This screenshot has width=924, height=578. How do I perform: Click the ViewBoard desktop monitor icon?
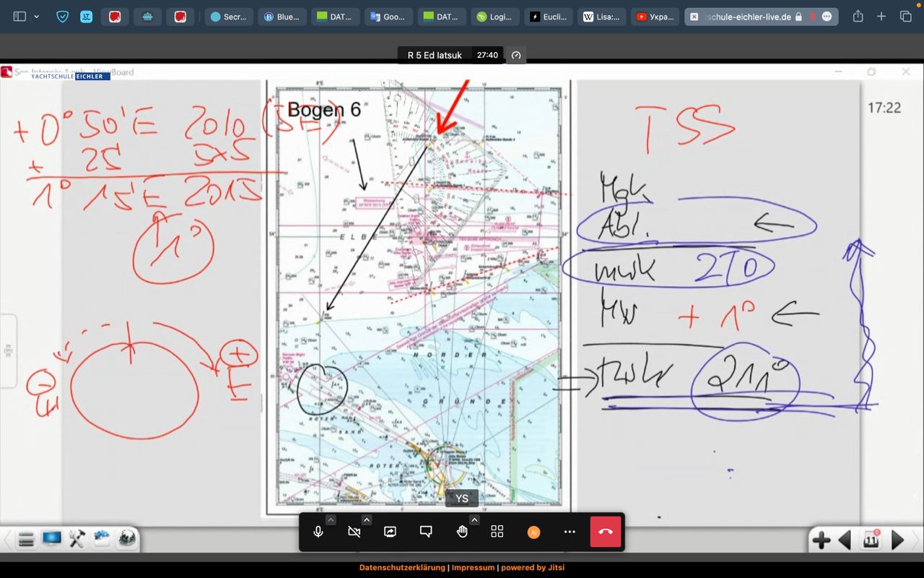[51, 538]
